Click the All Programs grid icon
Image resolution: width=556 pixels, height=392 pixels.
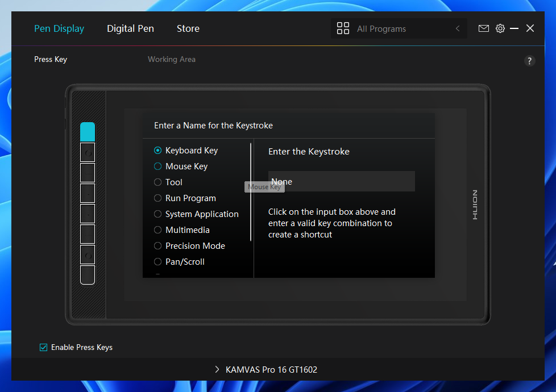click(343, 28)
